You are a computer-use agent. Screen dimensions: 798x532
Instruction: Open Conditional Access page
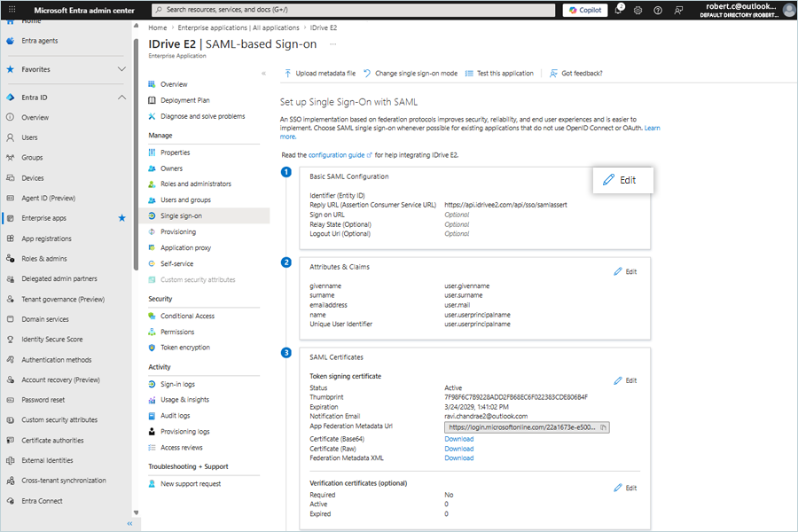pos(187,317)
